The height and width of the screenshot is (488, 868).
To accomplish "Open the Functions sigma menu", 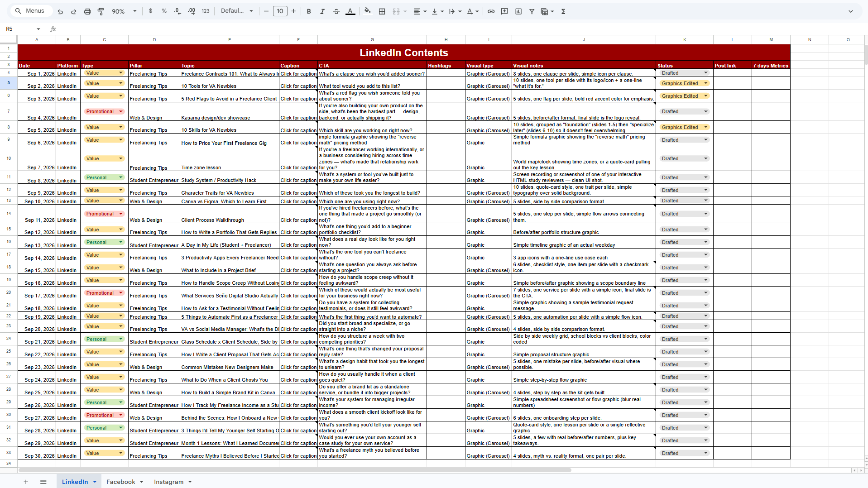I will pos(563,11).
